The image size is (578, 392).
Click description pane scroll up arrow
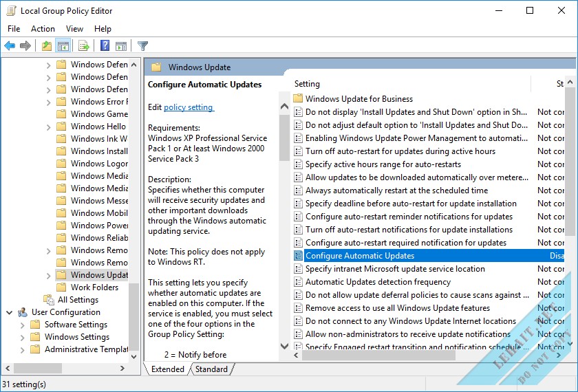(x=284, y=107)
